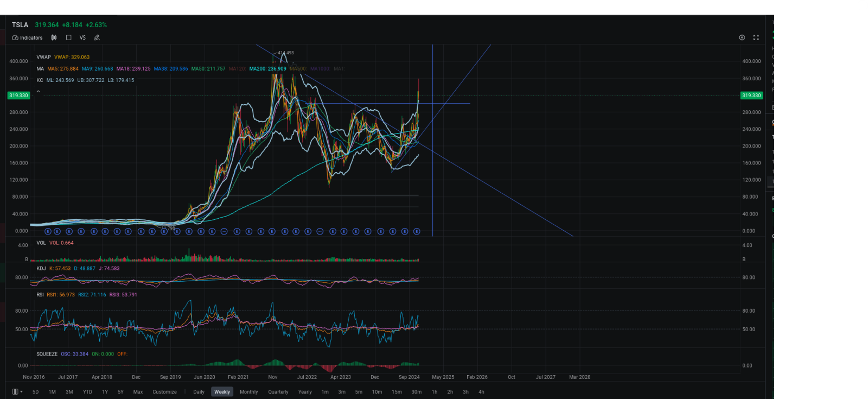Select the 1M range
Screen dimensions: 868x399
click(x=52, y=392)
